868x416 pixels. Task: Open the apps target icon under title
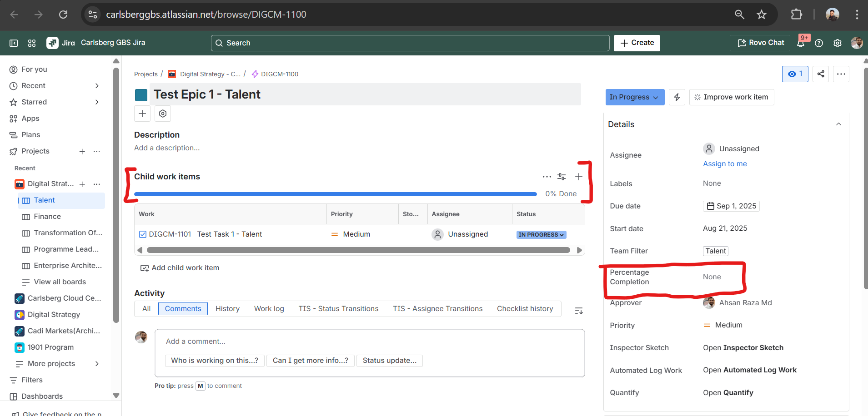pos(163,114)
